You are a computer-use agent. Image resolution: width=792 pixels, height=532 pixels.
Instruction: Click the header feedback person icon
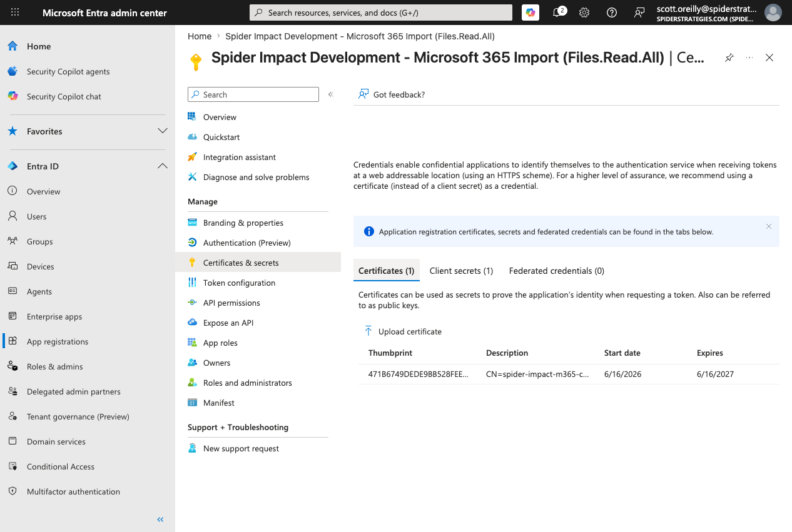pos(639,13)
